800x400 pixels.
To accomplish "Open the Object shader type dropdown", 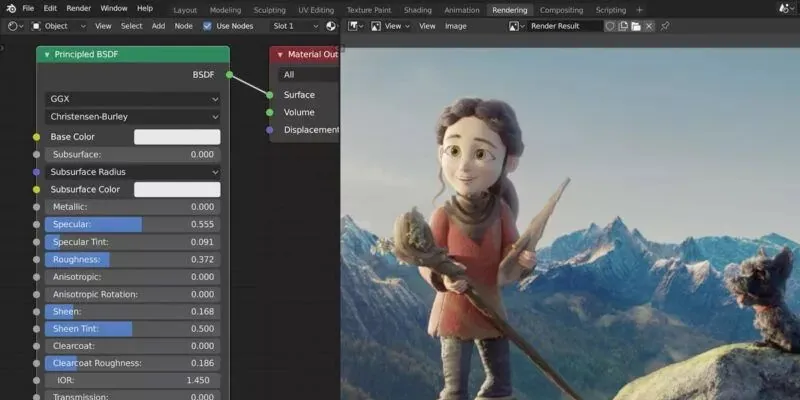I will [59, 26].
